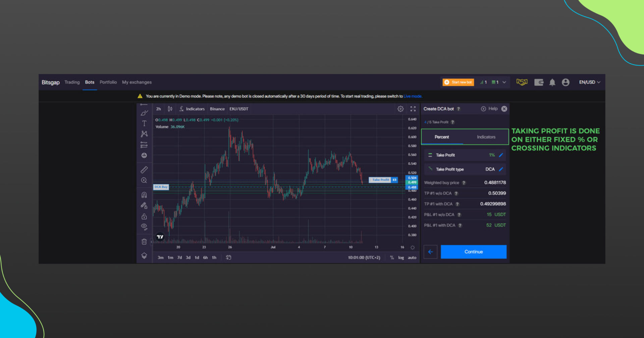
Task: Toggle percent scale on chart
Action: click(x=392, y=258)
